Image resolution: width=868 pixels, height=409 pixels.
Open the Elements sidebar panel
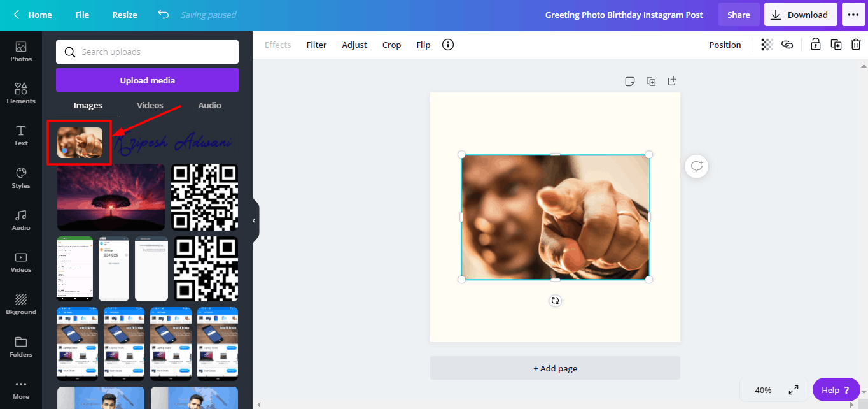tap(21, 93)
